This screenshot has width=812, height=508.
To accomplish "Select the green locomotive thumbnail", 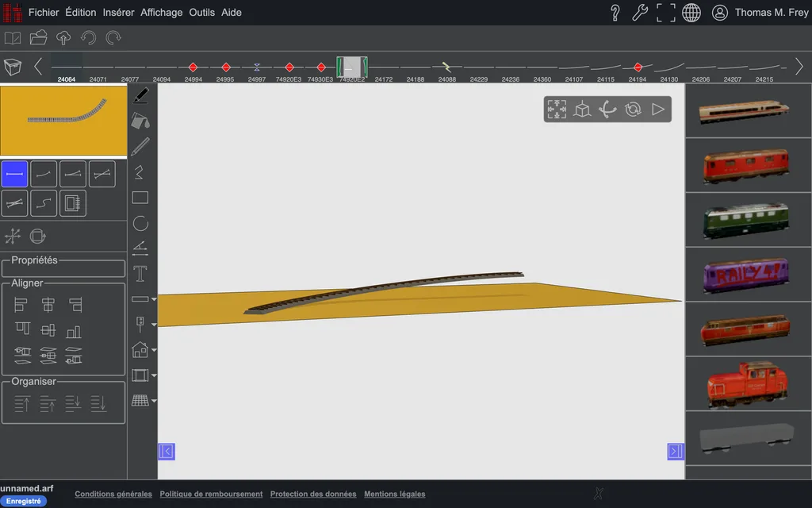I will (x=746, y=220).
